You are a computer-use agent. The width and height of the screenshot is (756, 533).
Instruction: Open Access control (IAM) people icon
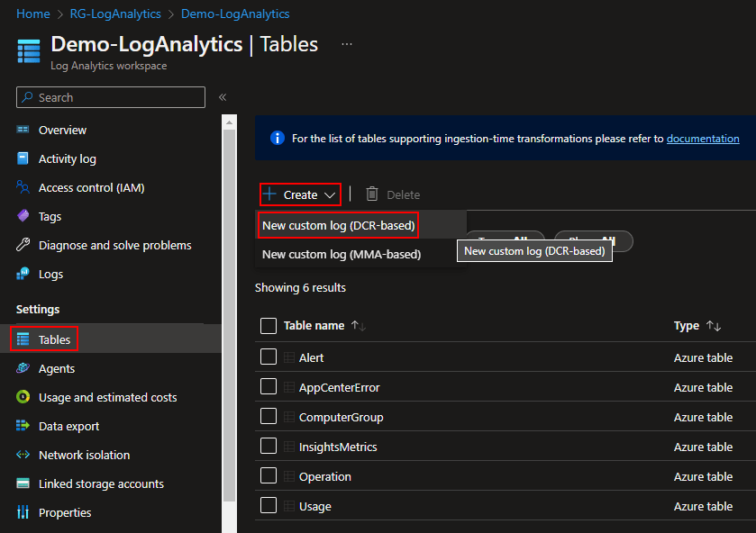click(23, 187)
